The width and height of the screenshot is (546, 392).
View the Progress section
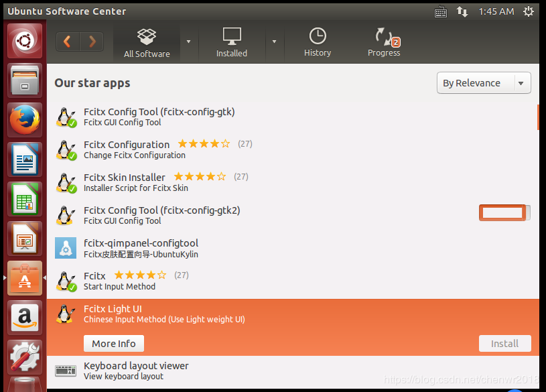(384, 42)
